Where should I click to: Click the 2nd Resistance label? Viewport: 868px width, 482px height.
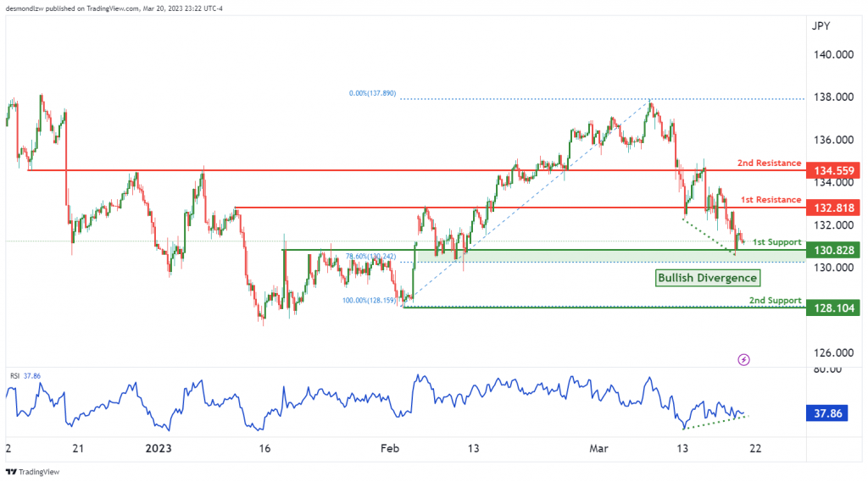point(769,163)
